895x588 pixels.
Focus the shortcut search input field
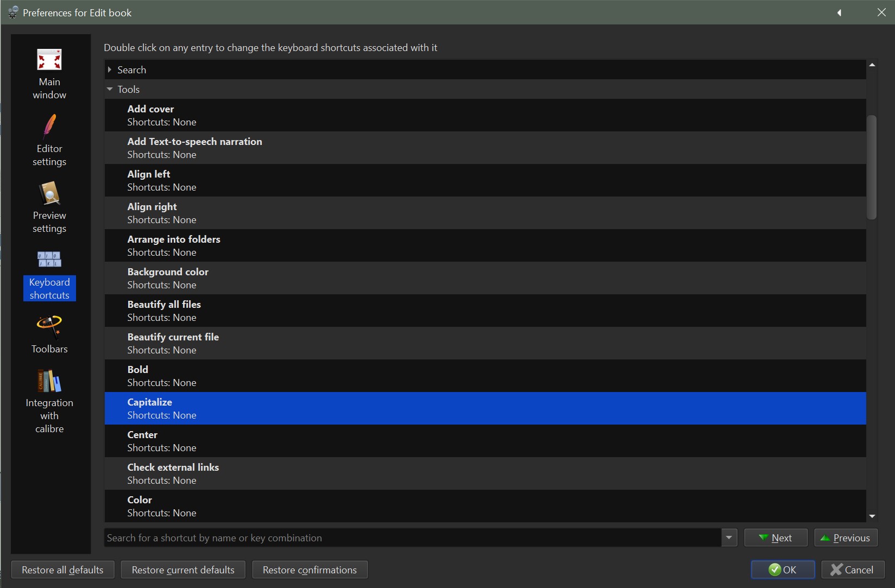tap(413, 538)
